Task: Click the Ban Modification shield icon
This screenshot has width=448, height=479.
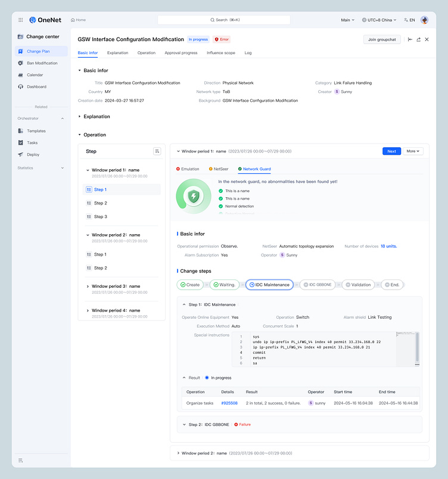Action: pos(21,63)
